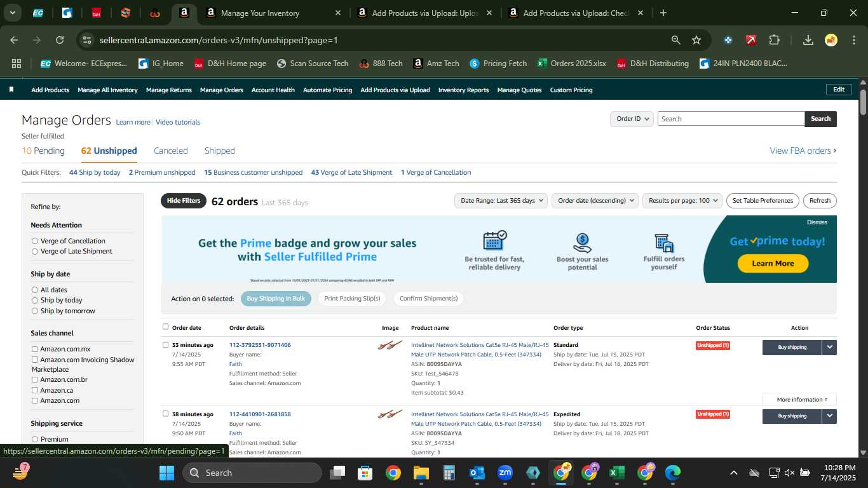Expand More information for first order
Image resolution: width=868 pixels, height=488 pixels.
point(799,400)
